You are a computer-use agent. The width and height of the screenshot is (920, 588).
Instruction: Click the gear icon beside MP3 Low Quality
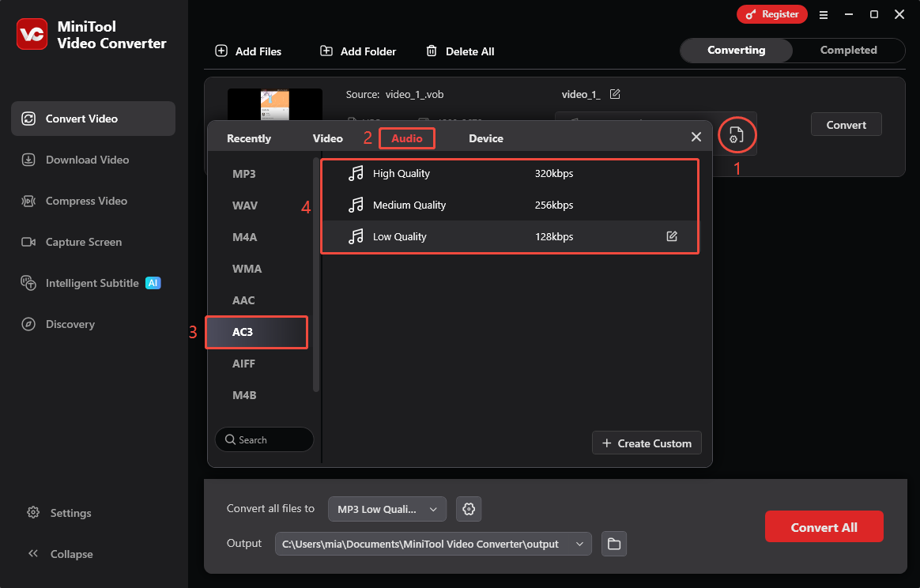(x=469, y=509)
